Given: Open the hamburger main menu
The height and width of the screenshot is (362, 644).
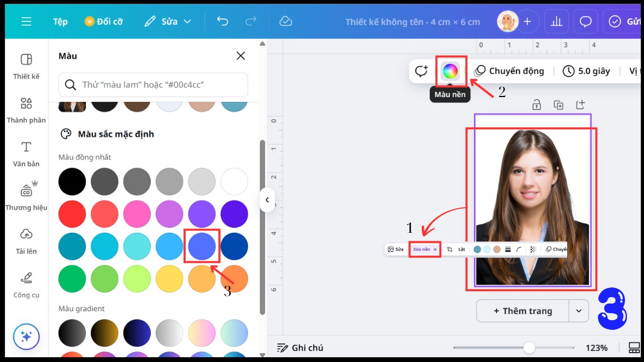Looking at the screenshot, I should [x=26, y=21].
